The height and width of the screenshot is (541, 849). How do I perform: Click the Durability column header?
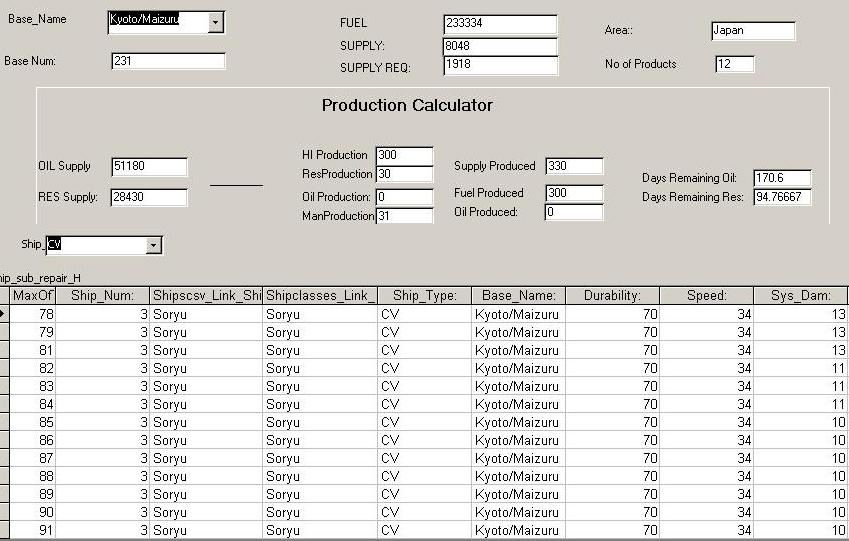pyautogui.click(x=612, y=296)
